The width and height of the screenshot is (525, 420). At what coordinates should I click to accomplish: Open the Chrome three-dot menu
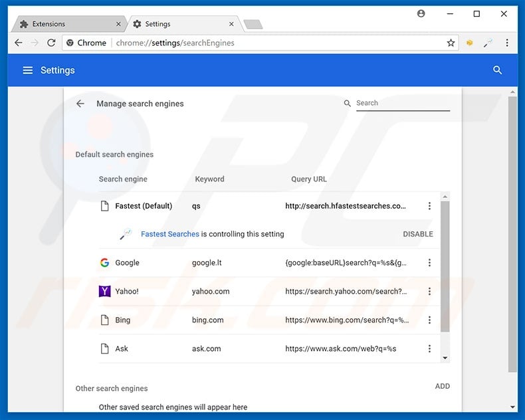pos(507,43)
